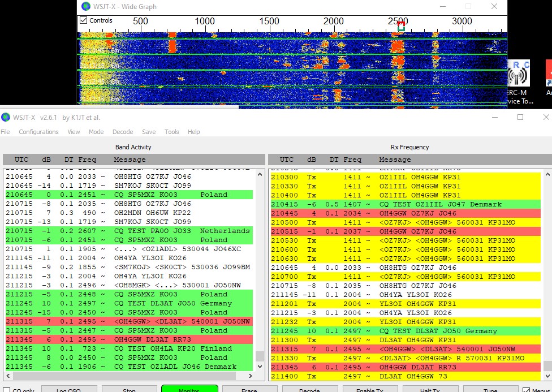Click the Log QSO button

point(68,389)
